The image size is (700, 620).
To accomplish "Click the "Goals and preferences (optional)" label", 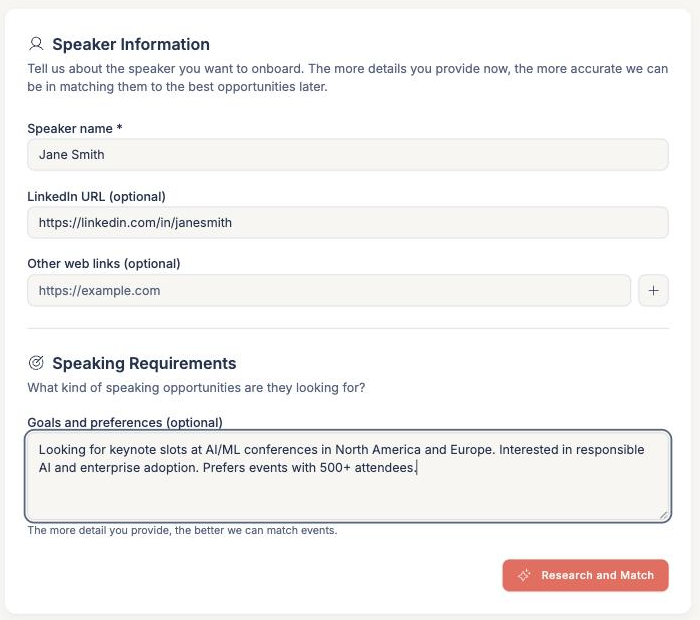I will pos(125,422).
